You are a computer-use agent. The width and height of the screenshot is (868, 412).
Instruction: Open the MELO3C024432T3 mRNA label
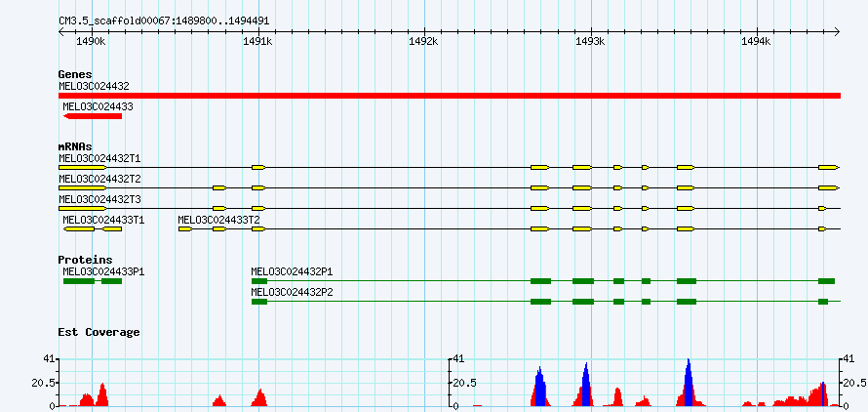(99, 199)
